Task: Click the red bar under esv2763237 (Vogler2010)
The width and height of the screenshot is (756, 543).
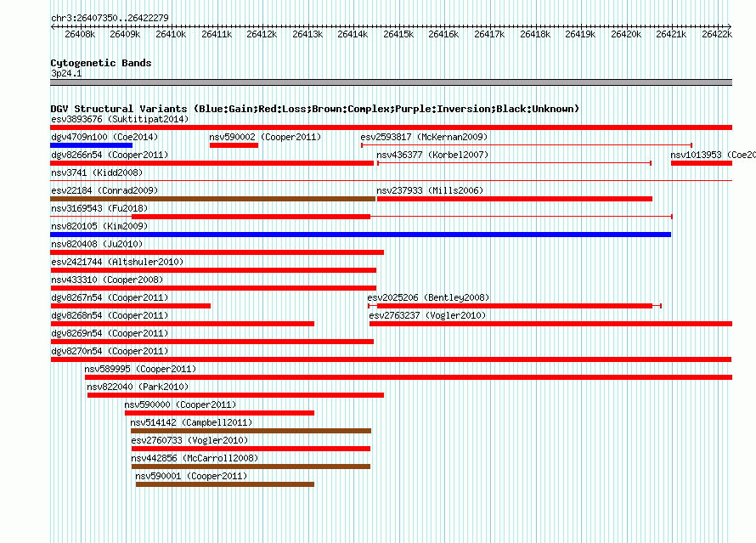Action: coord(550,324)
